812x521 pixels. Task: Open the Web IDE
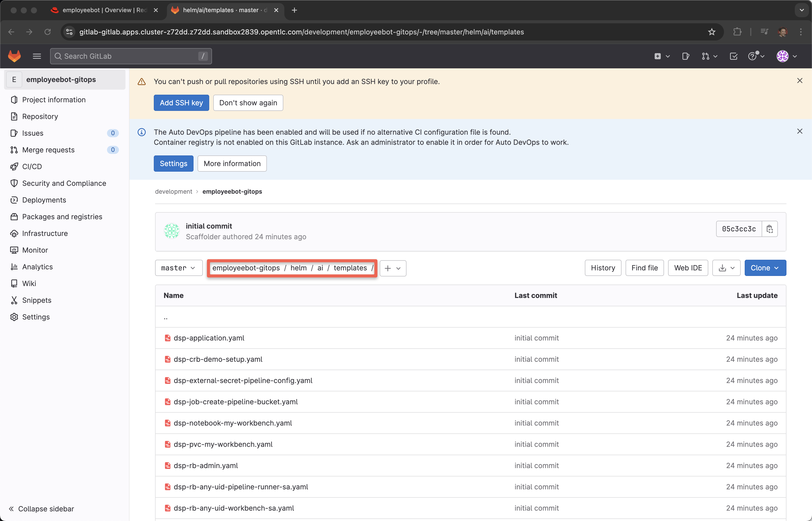pyautogui.click(x=688, y=268)
